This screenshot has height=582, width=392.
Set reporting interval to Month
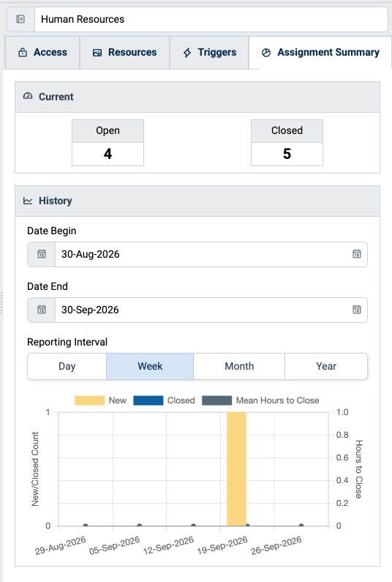(239, 366)
